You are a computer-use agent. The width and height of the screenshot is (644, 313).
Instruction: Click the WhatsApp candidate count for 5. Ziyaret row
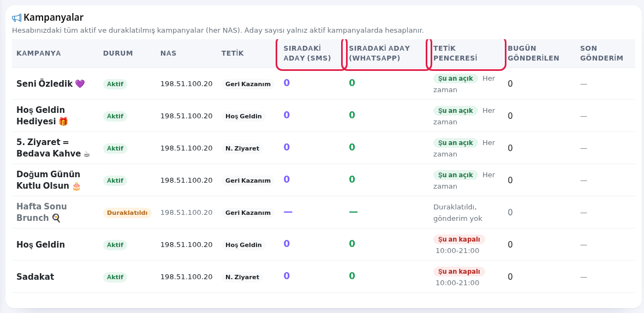coord(352,147)
